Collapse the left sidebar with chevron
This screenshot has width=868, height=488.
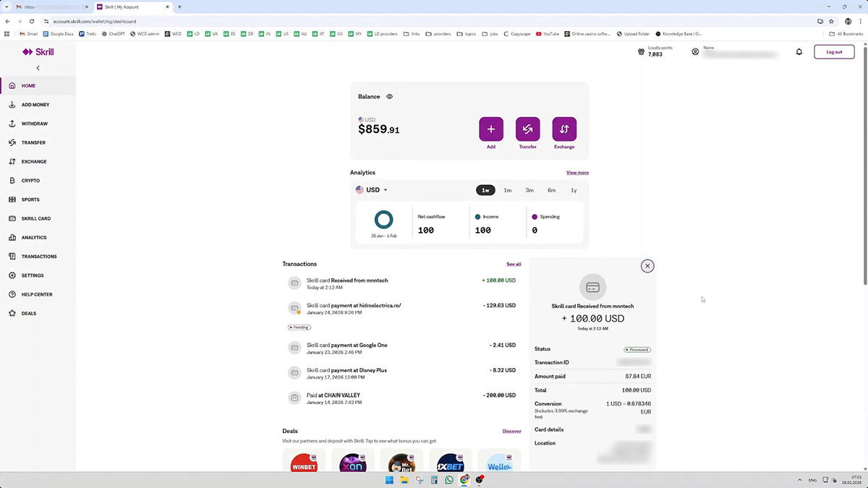[38, 68]
